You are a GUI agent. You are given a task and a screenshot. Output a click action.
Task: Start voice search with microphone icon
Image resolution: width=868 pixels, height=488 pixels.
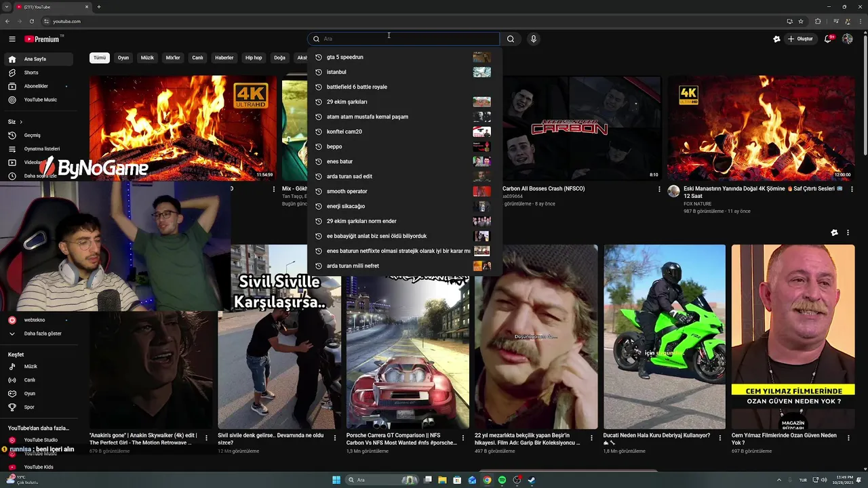[534, 39]
